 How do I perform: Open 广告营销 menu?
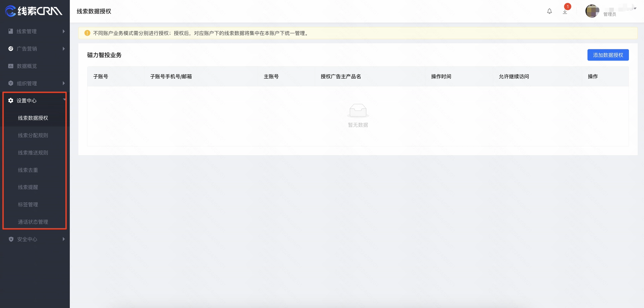click(x=27, y=49)
